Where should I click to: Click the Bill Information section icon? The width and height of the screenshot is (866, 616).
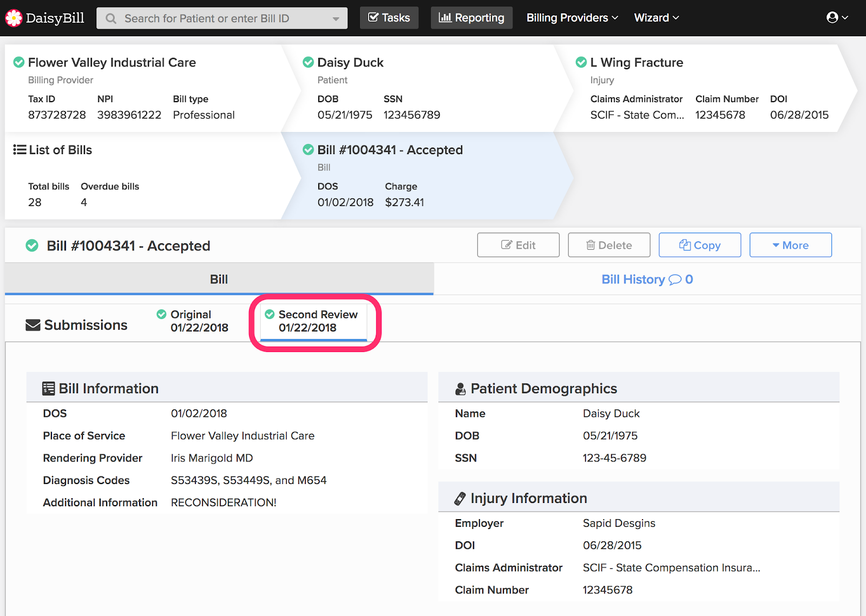click(x=49, y=388)
